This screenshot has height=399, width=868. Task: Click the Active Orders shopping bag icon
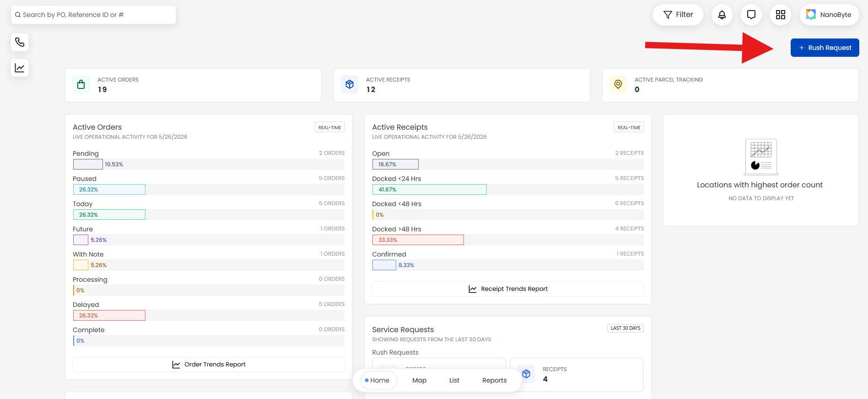81,84
